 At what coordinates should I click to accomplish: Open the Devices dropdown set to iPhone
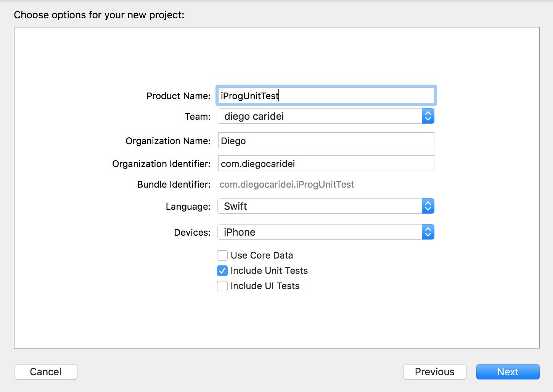(x=326, y=232)
